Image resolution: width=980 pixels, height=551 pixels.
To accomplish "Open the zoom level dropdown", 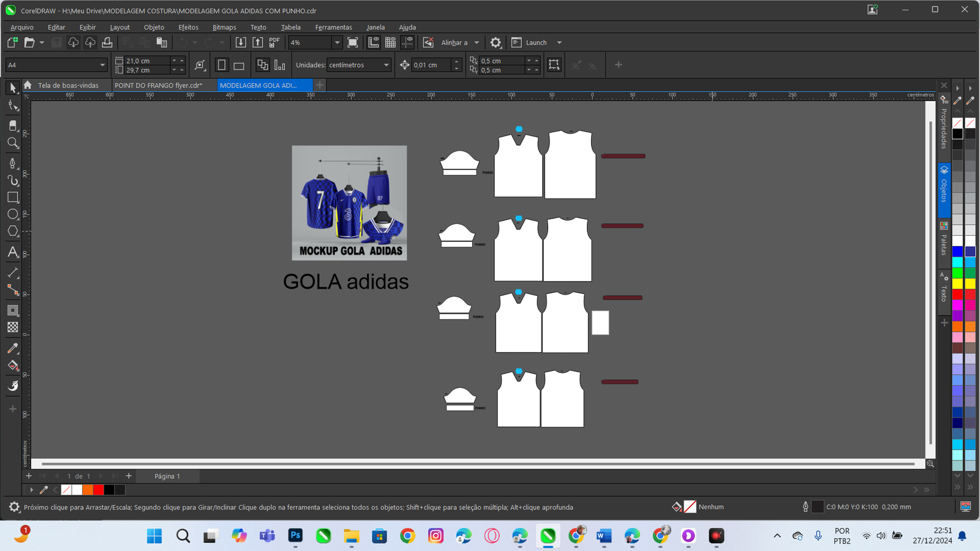I will (x=337, y=43).
